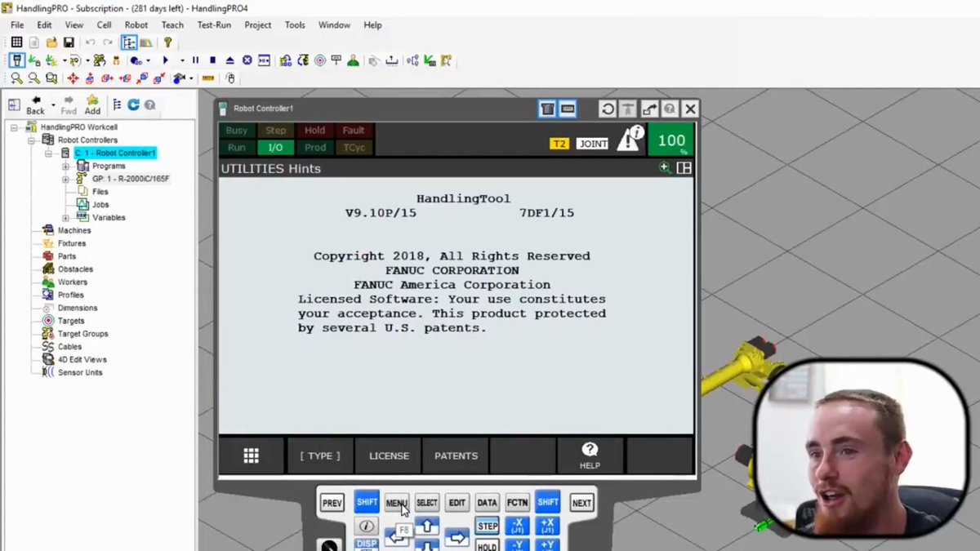Image resolution: width=980 pixels, height=551 pixels.
Task: Click Back button in cell browser
Action: tap(35, 104)
